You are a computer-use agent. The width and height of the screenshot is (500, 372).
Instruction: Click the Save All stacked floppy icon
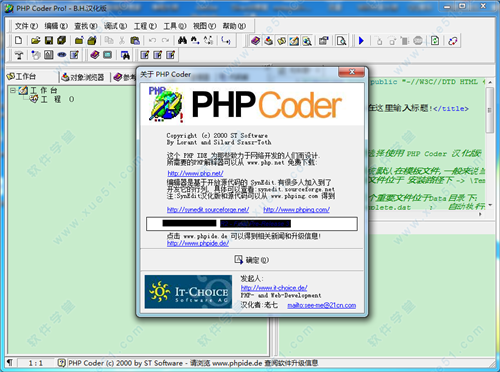[62, 41]
